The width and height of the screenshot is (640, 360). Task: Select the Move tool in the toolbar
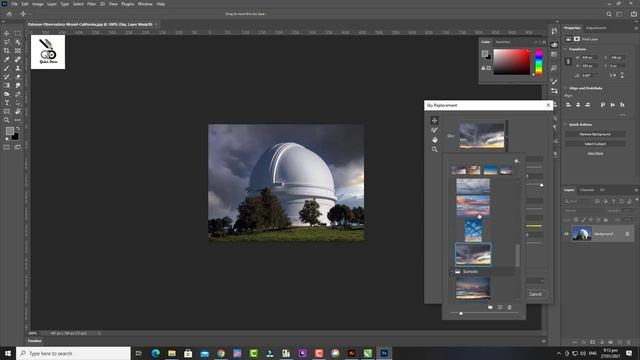pyautogui.click(x=7, y=33)
